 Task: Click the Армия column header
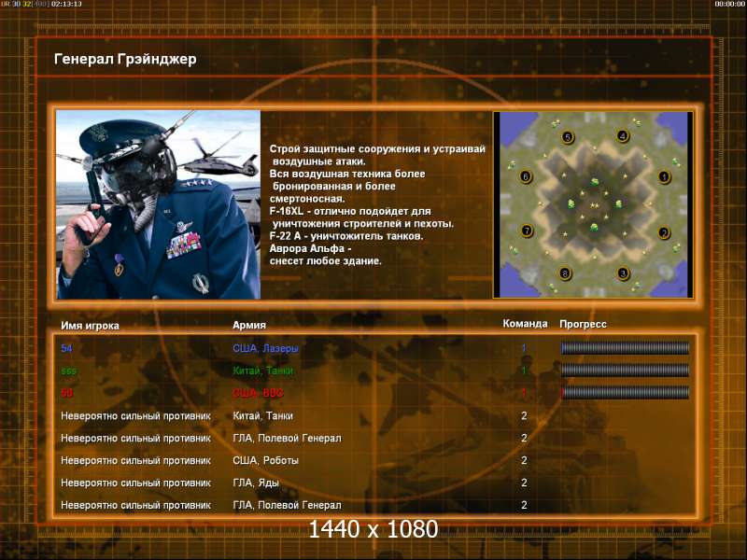pyautogui.click(x=249, y=325)
